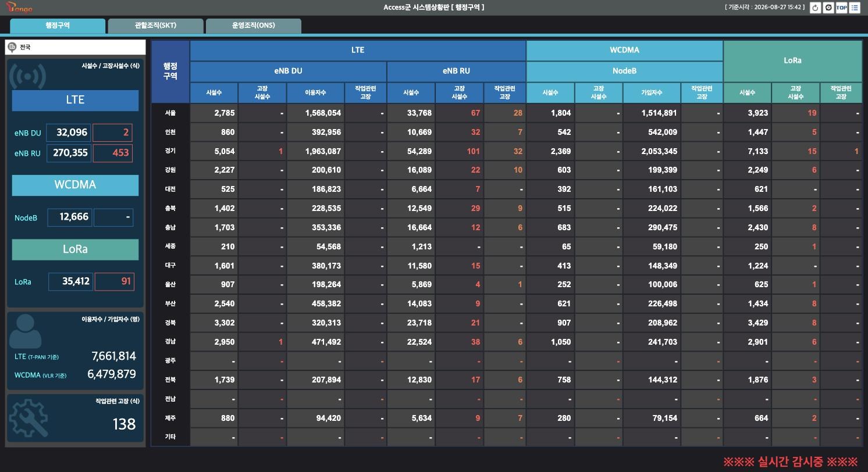Click the WCDMA subscriber total 6,479,879
Screen dimensions: 868x472
pos(112,374)
